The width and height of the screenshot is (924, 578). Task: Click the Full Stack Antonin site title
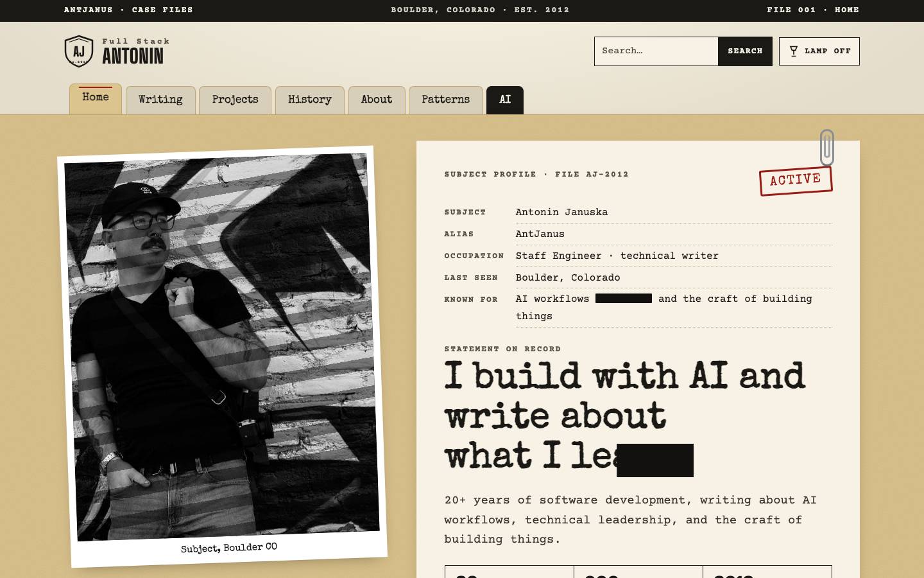click(135, 51)
